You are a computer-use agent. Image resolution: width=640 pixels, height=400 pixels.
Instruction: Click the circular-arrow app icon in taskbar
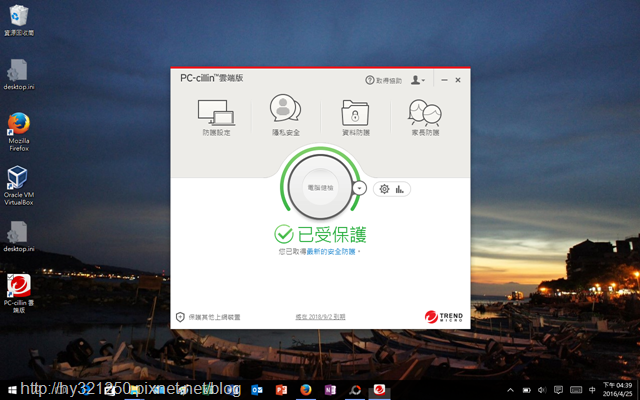point(355,390)
